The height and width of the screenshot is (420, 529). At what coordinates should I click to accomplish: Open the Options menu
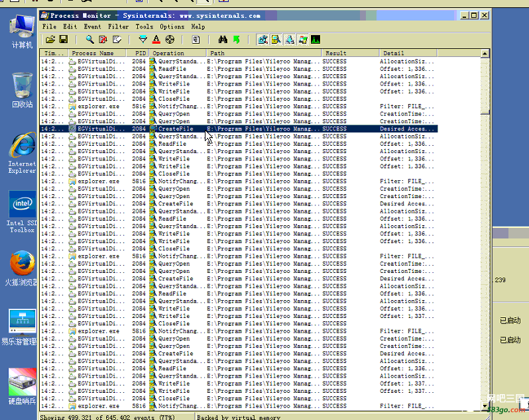point(172,26)
